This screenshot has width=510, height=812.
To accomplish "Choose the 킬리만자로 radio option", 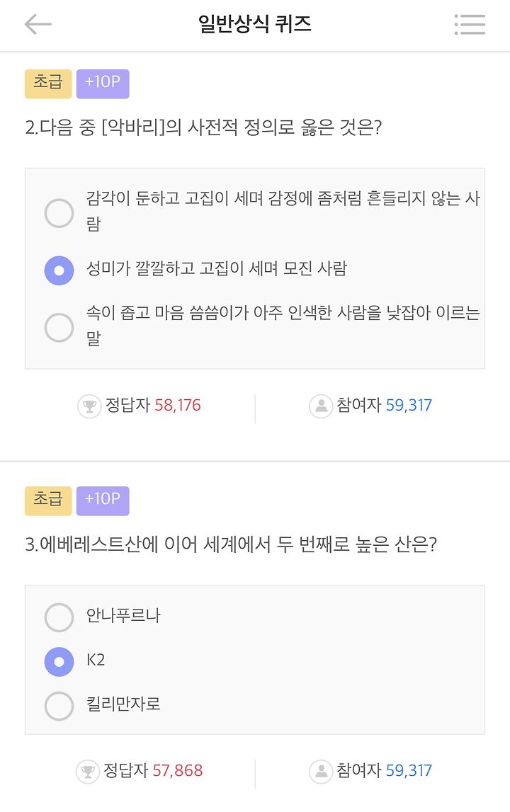I will (x=59, y=706).
